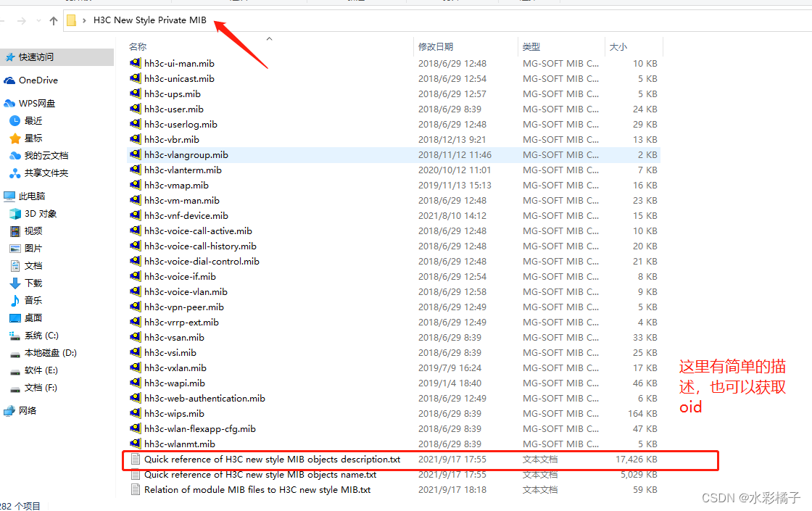Click the text document icon of MIB objects description.txt
812x511 pixels.
pos(136,460)
